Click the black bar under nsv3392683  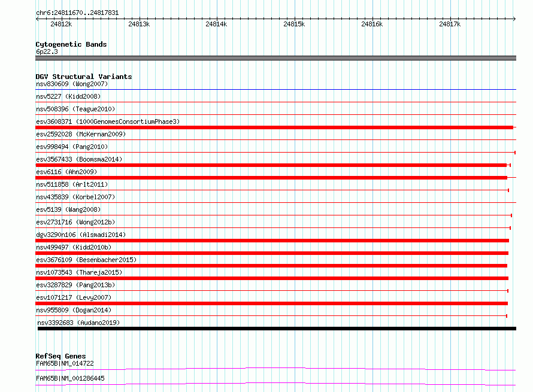[x=277, y=329]
